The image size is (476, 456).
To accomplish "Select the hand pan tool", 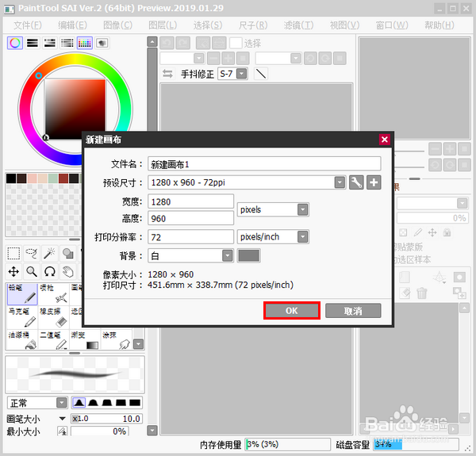I will coord(67,271).
